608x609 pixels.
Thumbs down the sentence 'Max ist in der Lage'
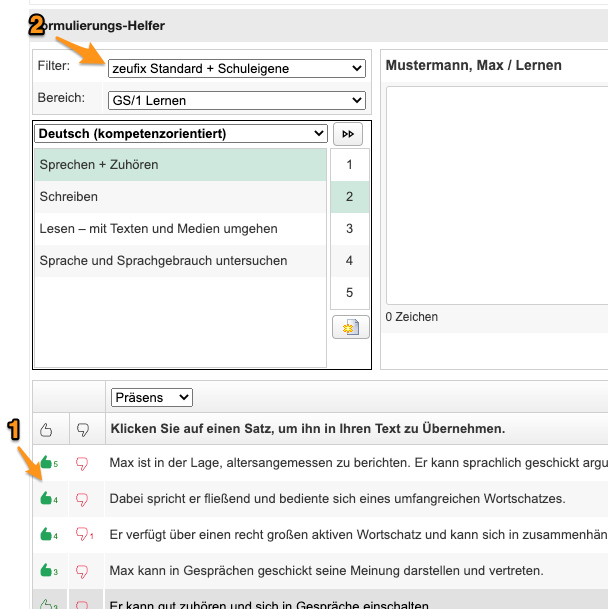click(82, 463)
